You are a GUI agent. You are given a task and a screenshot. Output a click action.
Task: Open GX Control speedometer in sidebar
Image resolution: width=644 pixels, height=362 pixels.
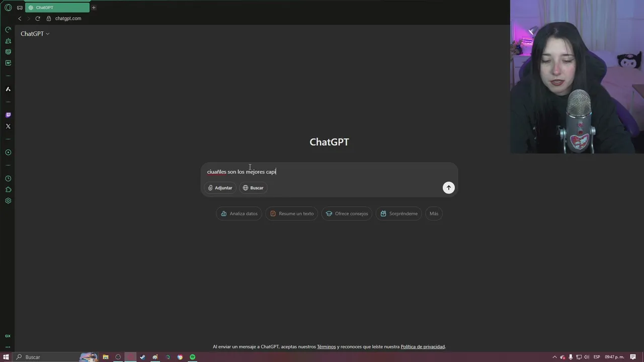click(x=8, y=30)
